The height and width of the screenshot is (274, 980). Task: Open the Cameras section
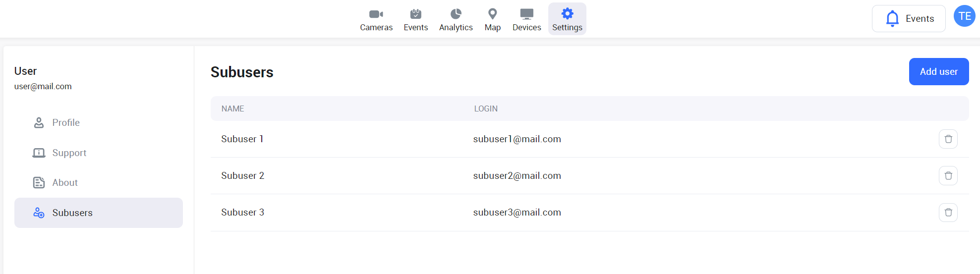pyautogui.click(x=376, y=19)
